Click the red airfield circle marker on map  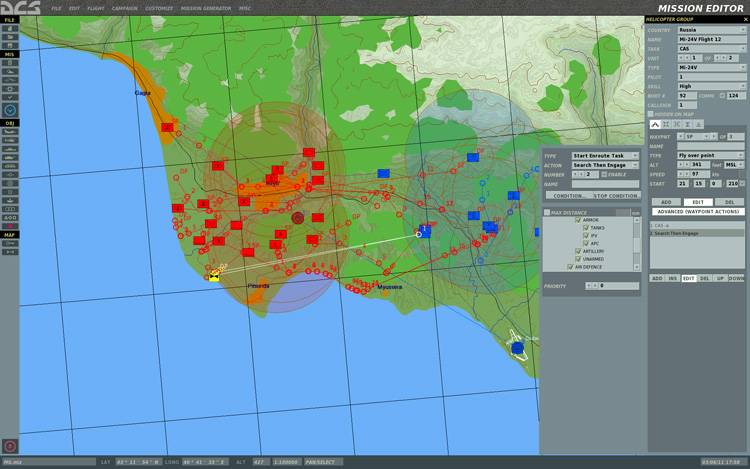tap(298, 218)
